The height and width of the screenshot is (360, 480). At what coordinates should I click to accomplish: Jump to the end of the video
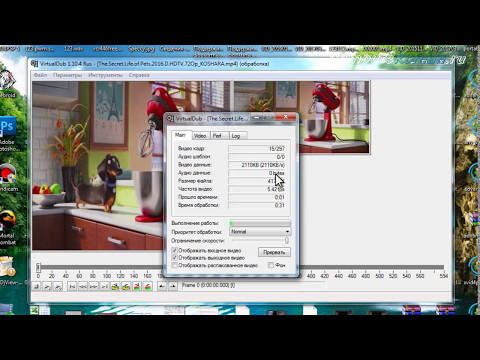104,286
